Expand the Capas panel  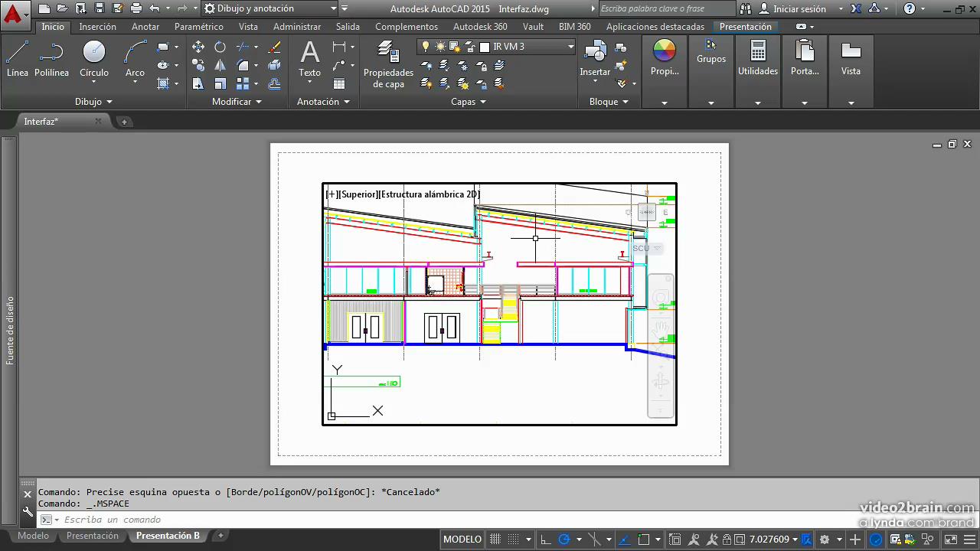click(x=469, y=101)
